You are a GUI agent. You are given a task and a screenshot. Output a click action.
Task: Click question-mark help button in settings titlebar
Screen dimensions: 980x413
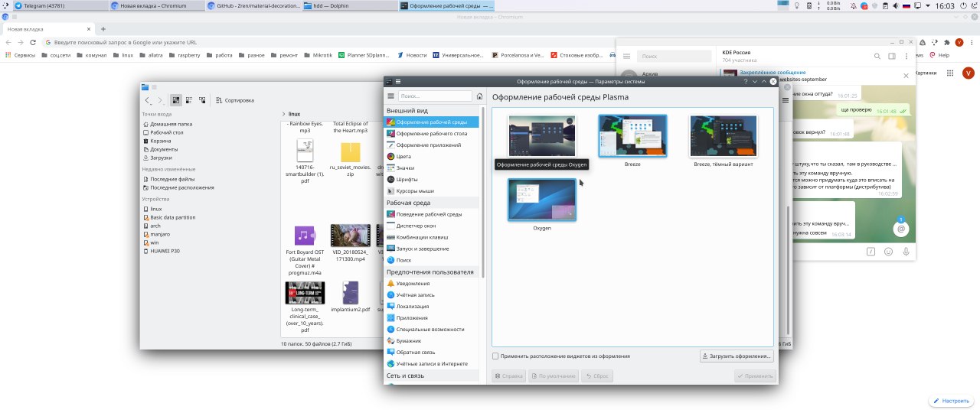tap(746, 81)
